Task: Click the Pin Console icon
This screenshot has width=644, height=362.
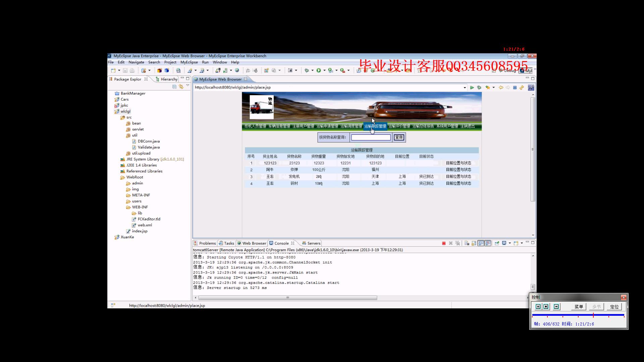Action: coord(497,243)
